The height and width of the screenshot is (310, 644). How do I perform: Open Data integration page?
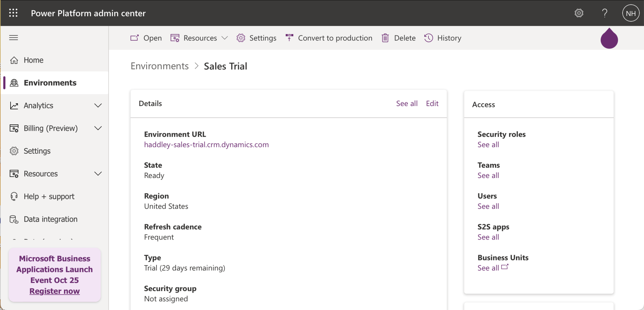tap(50, 219)
